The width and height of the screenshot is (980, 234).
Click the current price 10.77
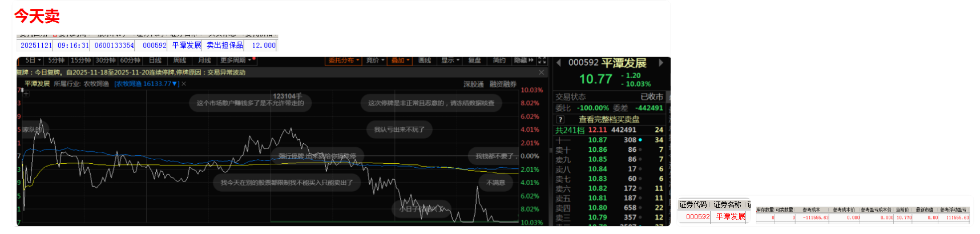tap(595, 79)
